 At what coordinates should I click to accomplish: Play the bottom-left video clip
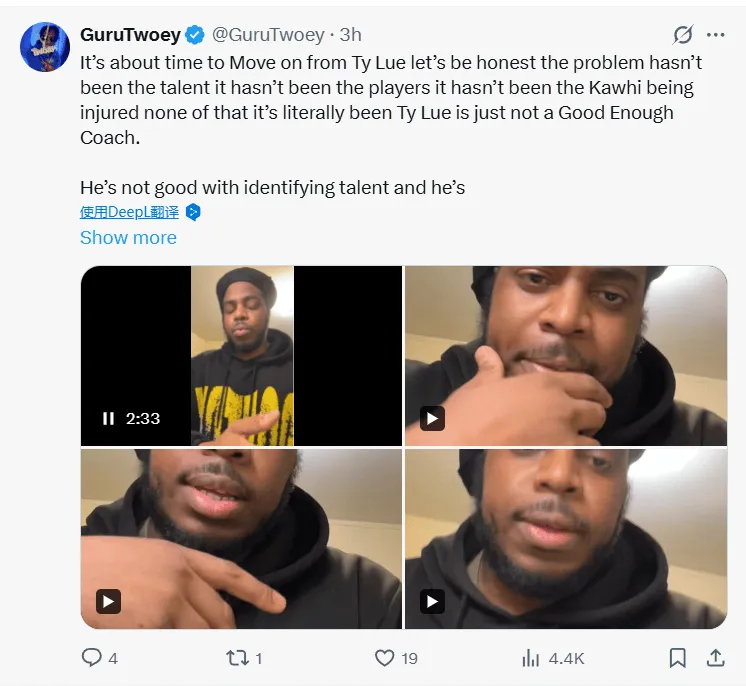(108, 601)
